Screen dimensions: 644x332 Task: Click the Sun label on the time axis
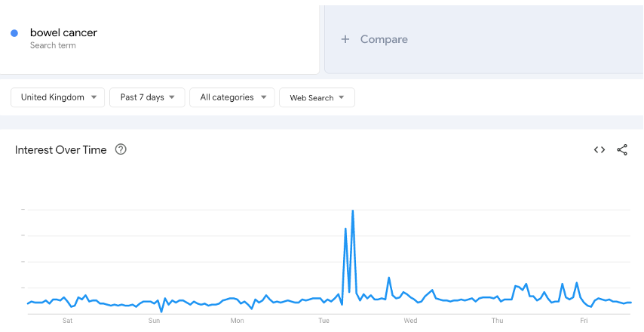(154, 321)
